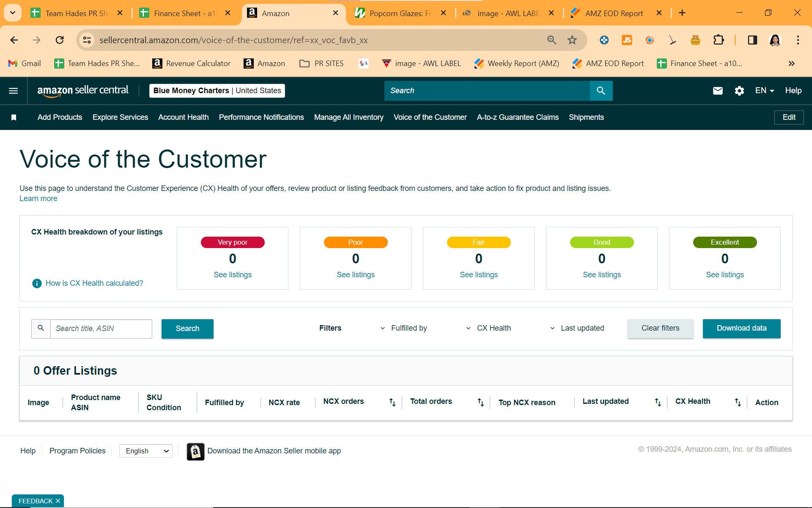Sort by Total orders arrows
Image resolution: width=812 pixels, height=508 pixels.
(480, 402)
